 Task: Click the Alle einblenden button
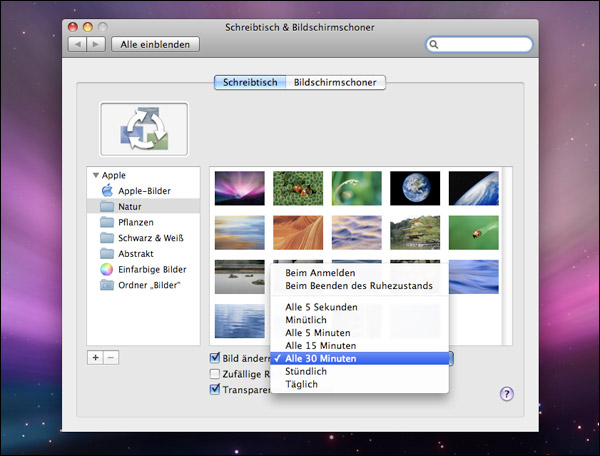[x=155, y=45]
